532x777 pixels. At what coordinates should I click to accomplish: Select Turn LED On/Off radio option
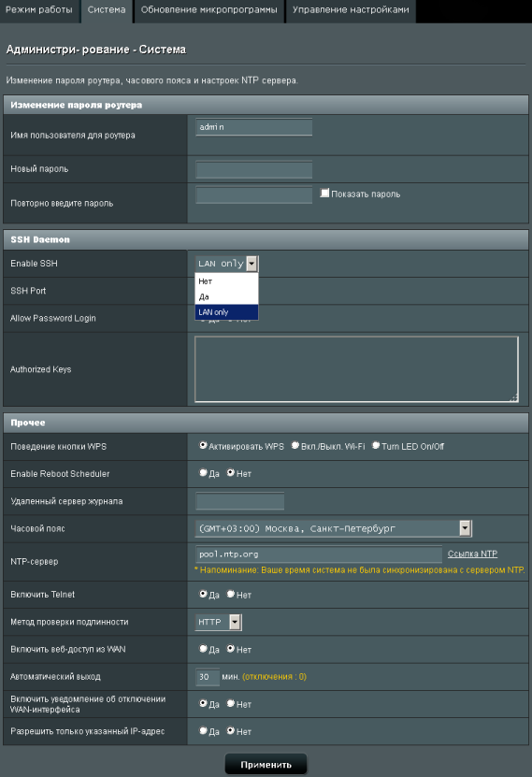(x=376, y=445)
